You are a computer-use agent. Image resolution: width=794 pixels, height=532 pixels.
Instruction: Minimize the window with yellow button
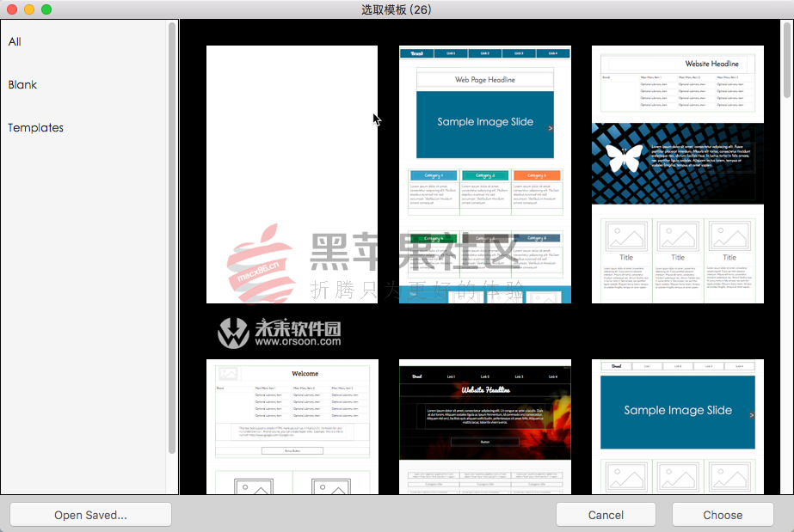pos(29,9)
